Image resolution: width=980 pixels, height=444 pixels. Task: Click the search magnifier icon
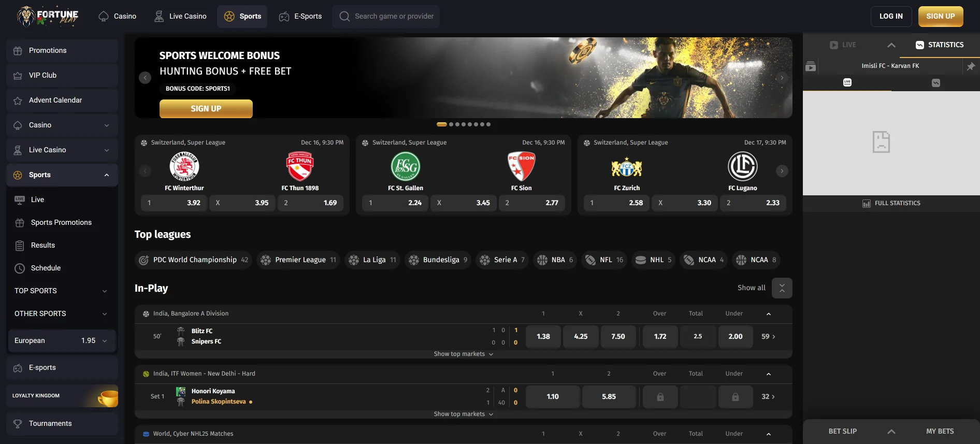point(344,17)
